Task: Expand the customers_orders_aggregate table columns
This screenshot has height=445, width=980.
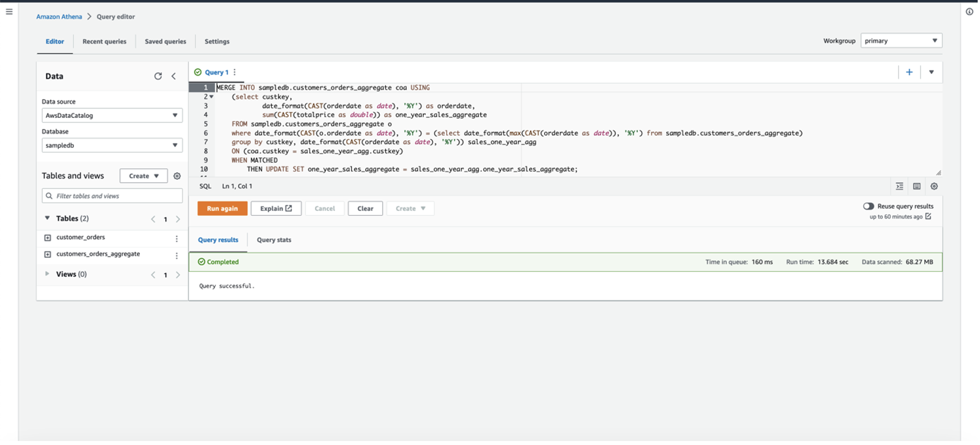Action: click(x=48, y=254)
